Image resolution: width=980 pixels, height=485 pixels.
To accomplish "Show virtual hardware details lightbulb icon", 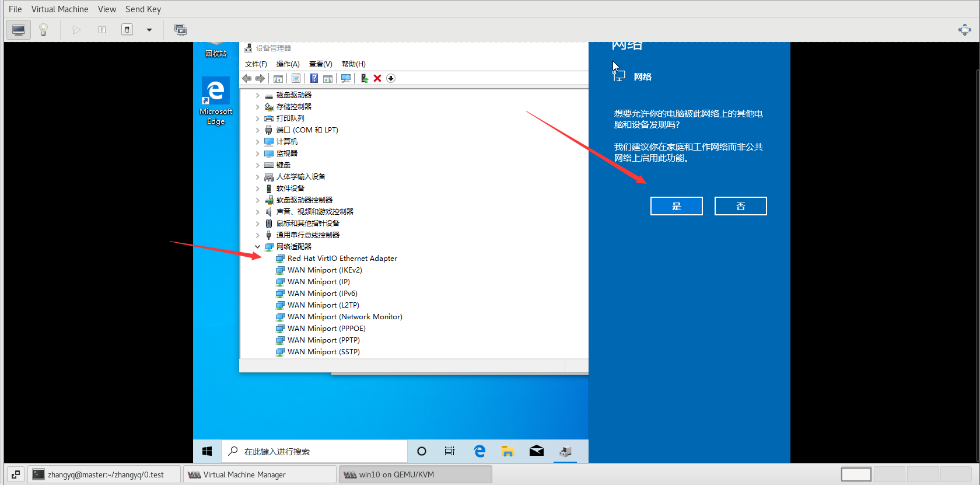I will click(43, 30).
